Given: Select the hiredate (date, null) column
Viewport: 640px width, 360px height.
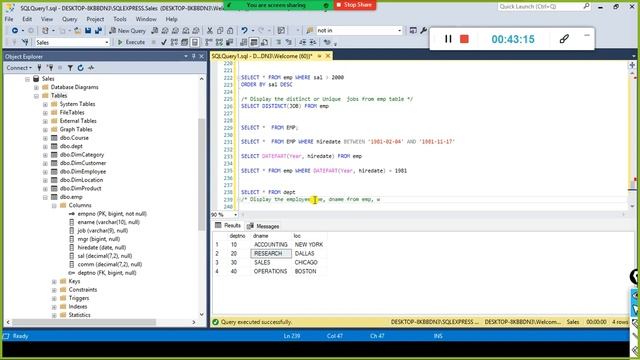Looking at the screenshot, I should pyautogui.click(x=102, y=248).
